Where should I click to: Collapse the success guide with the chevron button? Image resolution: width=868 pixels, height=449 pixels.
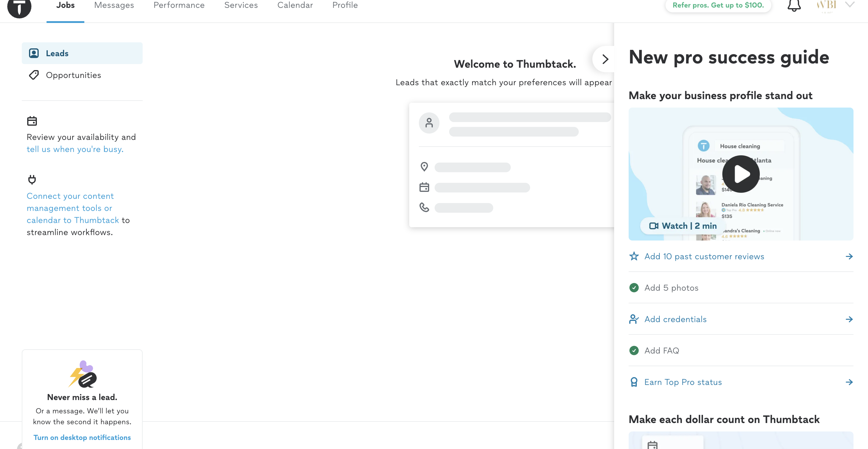605,59
